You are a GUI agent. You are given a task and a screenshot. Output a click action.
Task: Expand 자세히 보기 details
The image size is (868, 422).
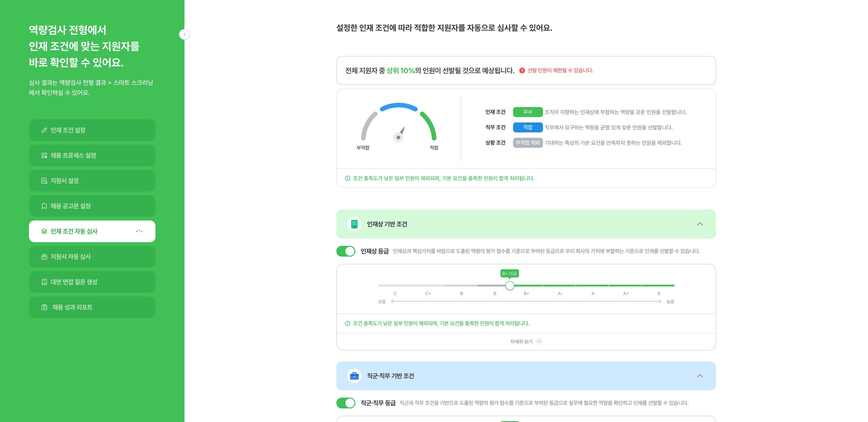click(526, 342)
